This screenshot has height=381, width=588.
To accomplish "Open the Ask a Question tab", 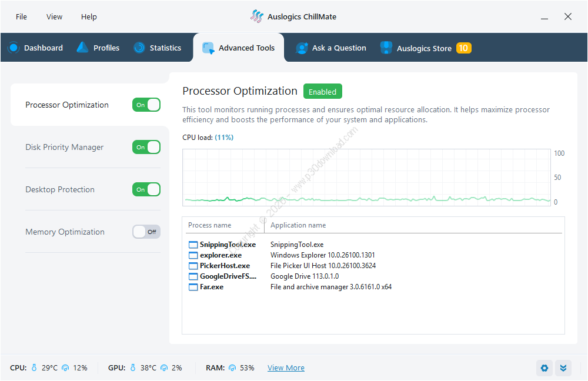I will [x=330, y=48].
